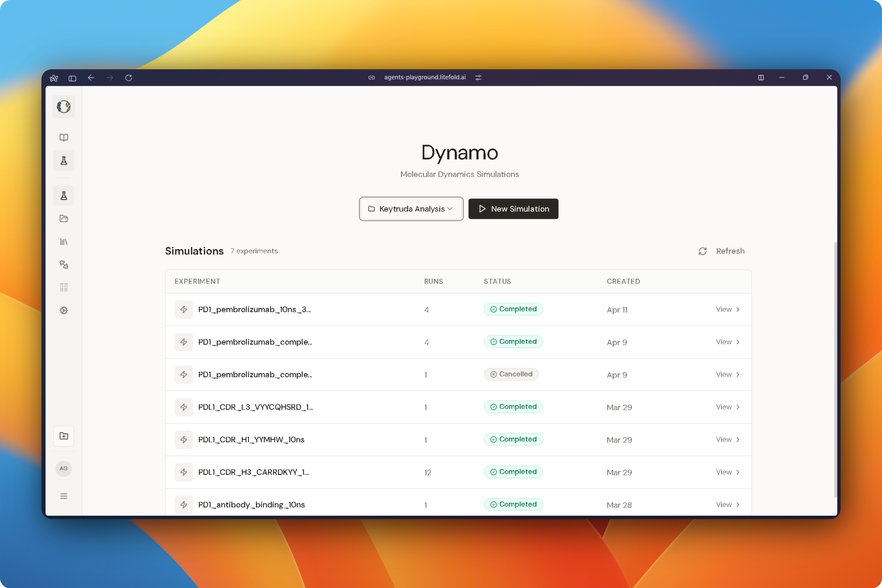
Task: Select the lower flask lab icon in sidebar
Action: [x=64, y=195]
